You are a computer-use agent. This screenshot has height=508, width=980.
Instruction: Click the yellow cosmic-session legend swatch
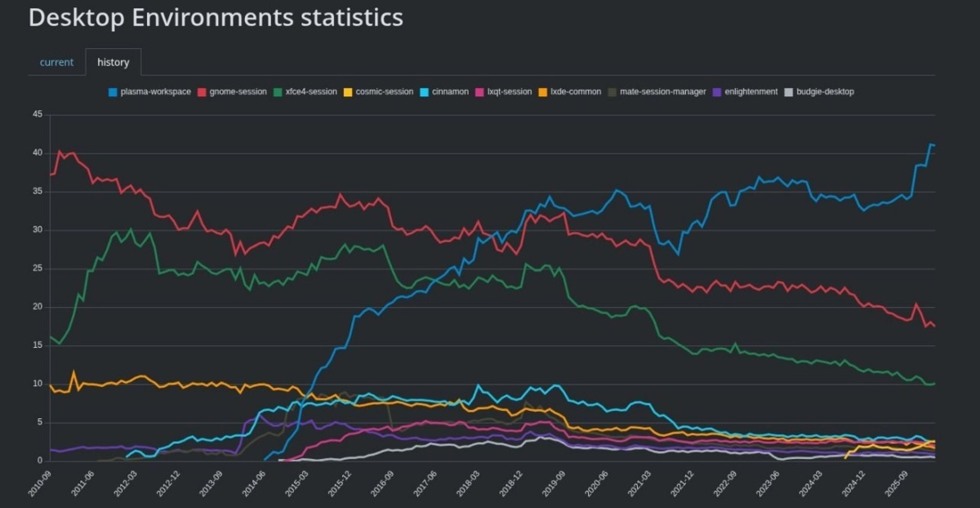(x=347, y=91)
